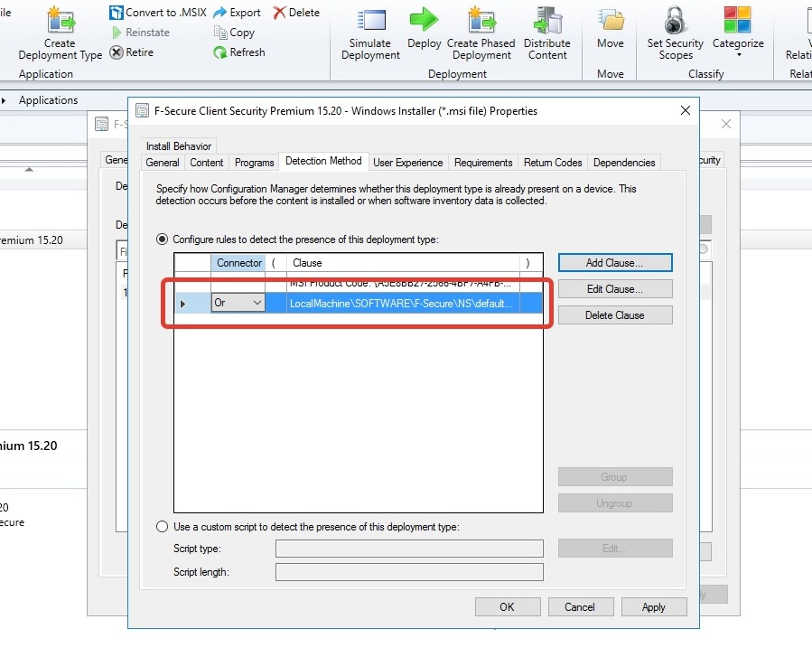812x657 pixels.
Task: Refresh the application list
Action: 239,52
